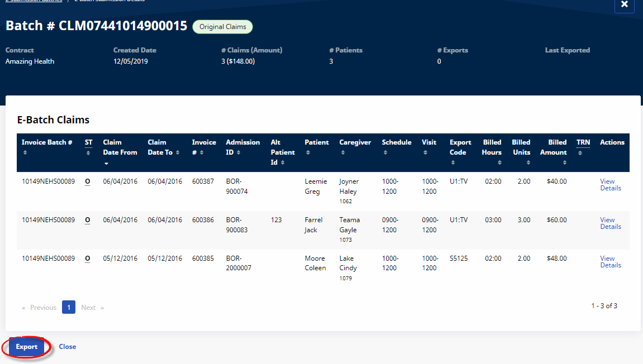Click Previous in the pagination
Viewport: 643px width, 364px height.
point(40,308)
